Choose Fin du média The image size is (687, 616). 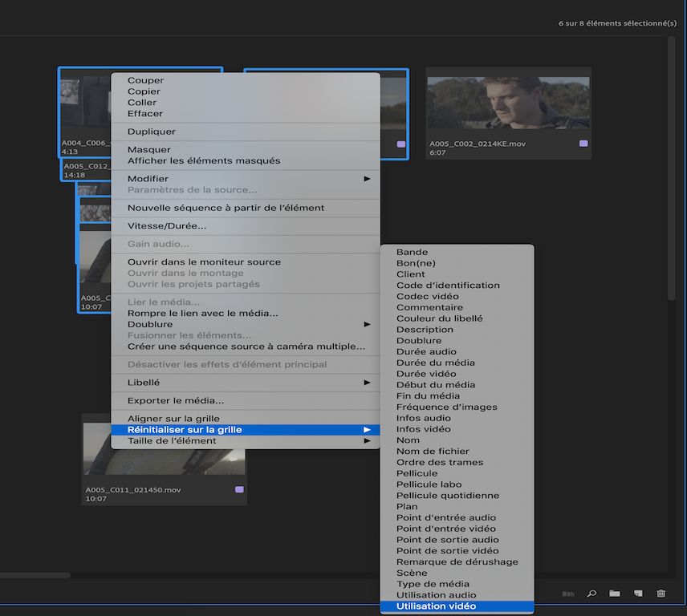457,395
